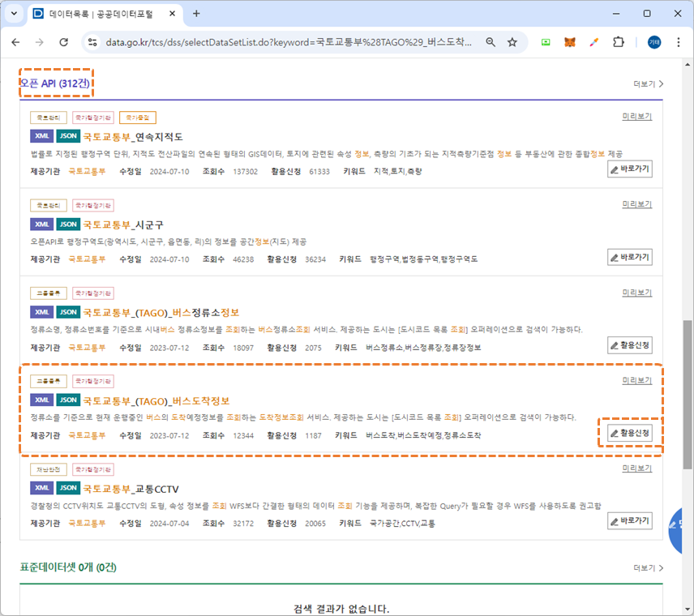The width and height of the screenshot is (694, 616).
Task: Click XML badge of 버스도착정보
Action: point(42,400)
